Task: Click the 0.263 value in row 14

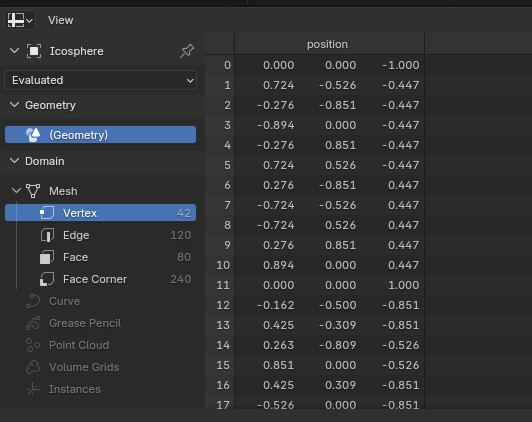Action: (279, 345)
